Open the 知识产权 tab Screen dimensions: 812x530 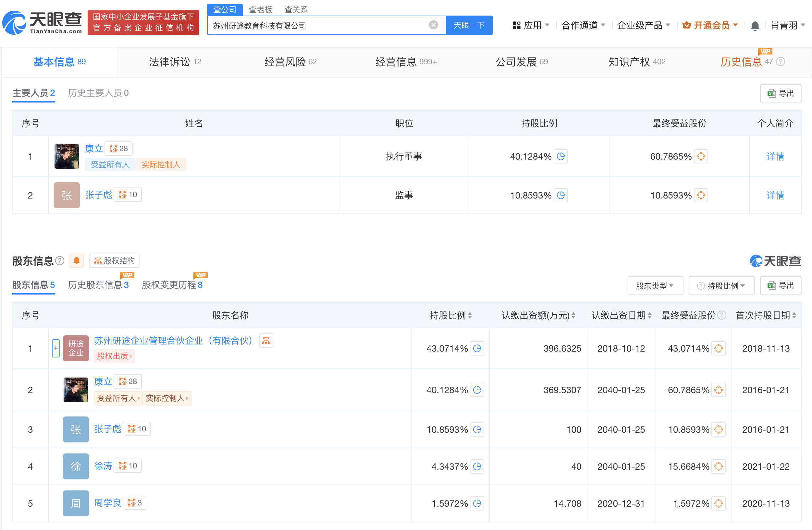pyautogui.click(x=637, y=62)
